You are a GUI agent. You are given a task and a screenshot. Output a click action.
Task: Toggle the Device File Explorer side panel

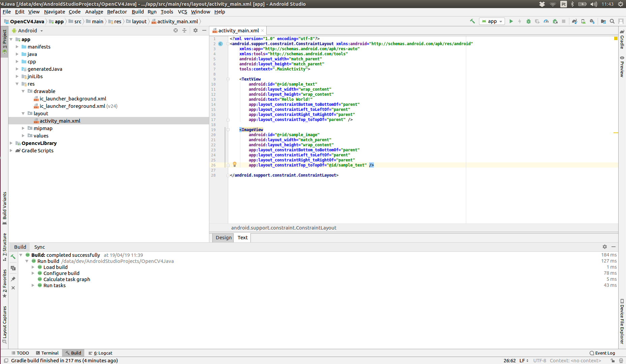point(622,321)
